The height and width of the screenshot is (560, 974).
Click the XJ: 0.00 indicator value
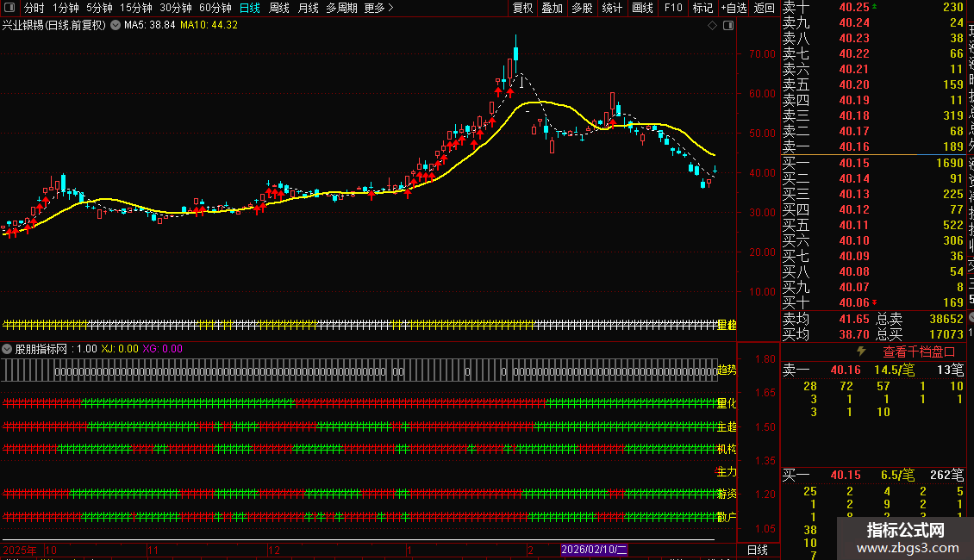(x=120, y=349)
